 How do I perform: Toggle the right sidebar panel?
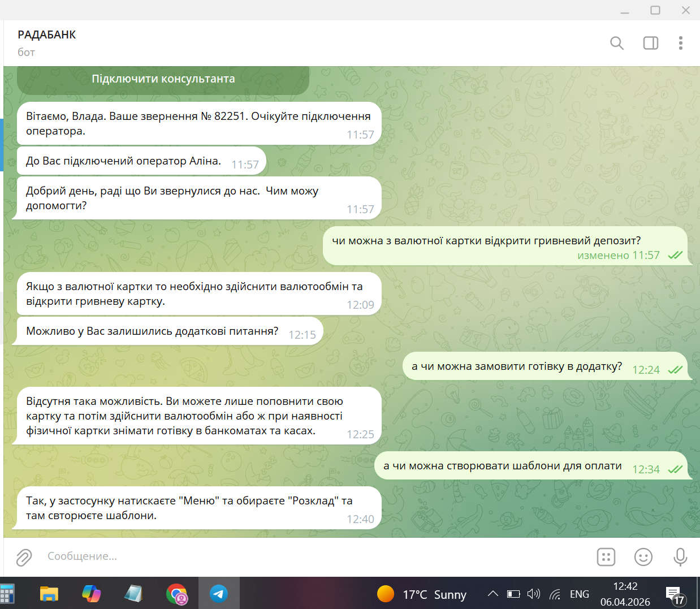click(651, 43)
